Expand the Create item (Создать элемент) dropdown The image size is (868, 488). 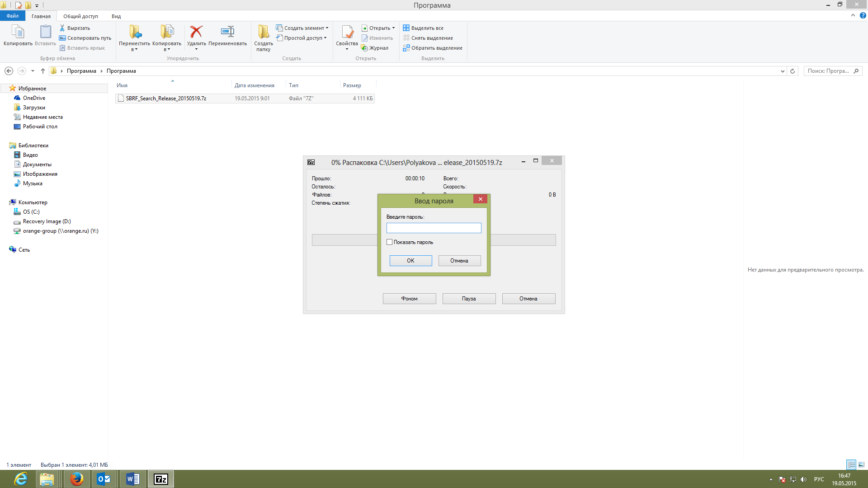click(302, 28)
